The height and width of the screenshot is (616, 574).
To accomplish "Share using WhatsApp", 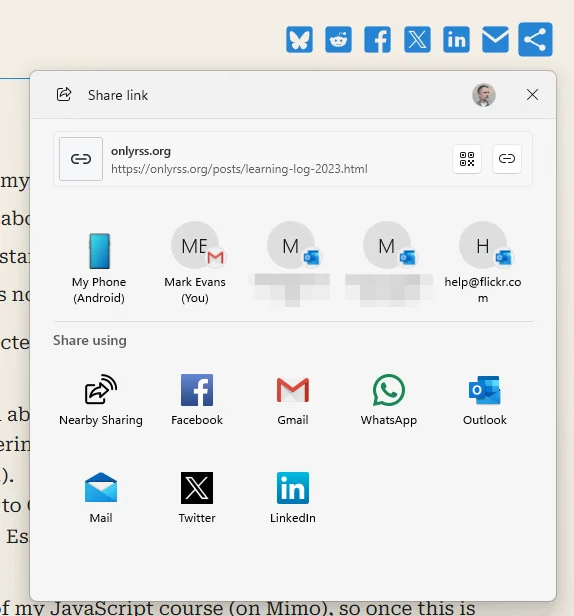I will point(389,400).
